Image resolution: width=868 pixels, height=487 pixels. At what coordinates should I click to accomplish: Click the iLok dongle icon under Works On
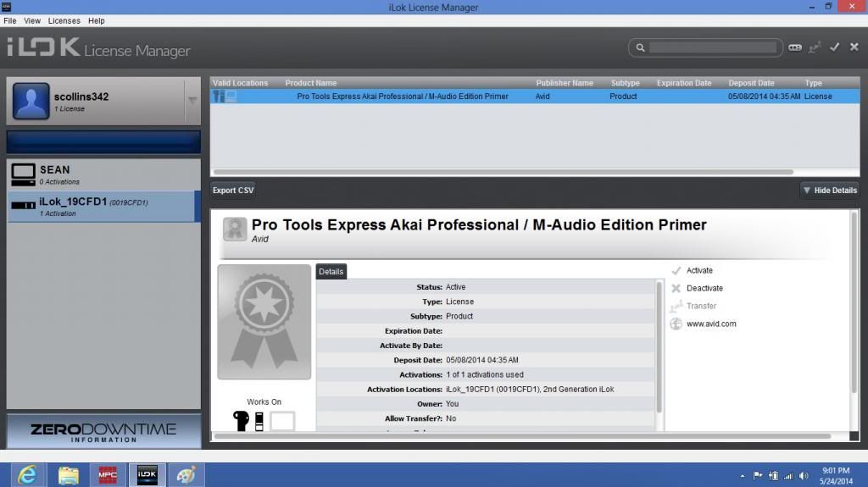(259, 421)
